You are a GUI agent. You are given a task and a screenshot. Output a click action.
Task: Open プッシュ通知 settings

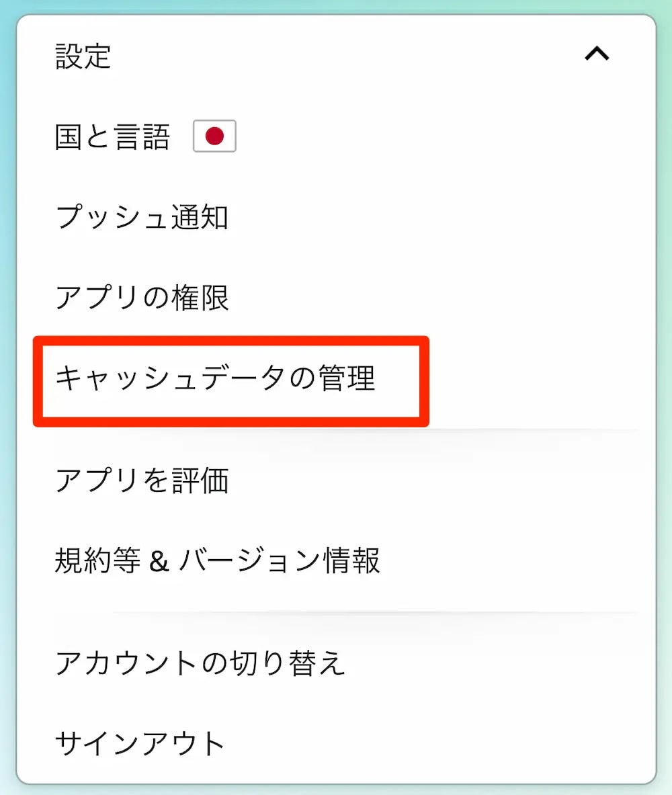point(142,218)
